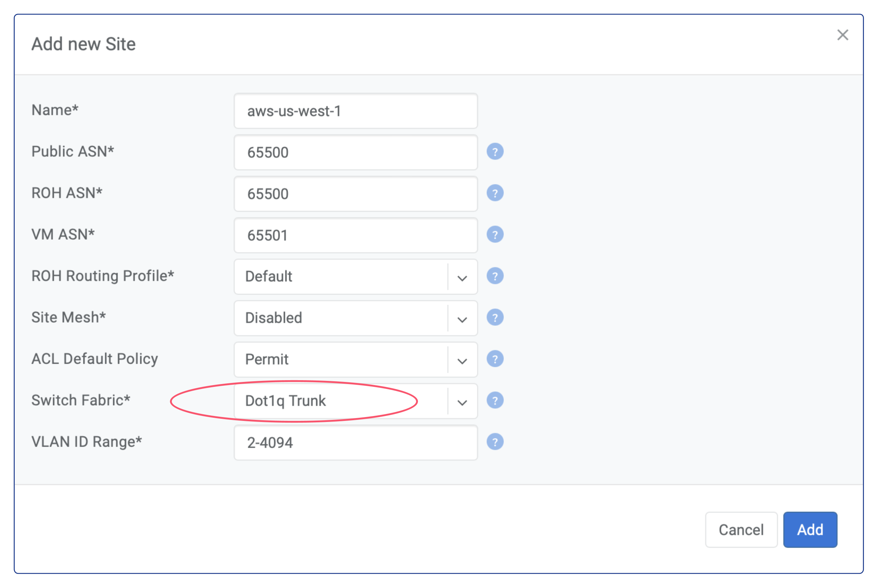This screenshot has width=878, height=588.
Task: Click the Add button to create the site
Action: pos(810,530)
